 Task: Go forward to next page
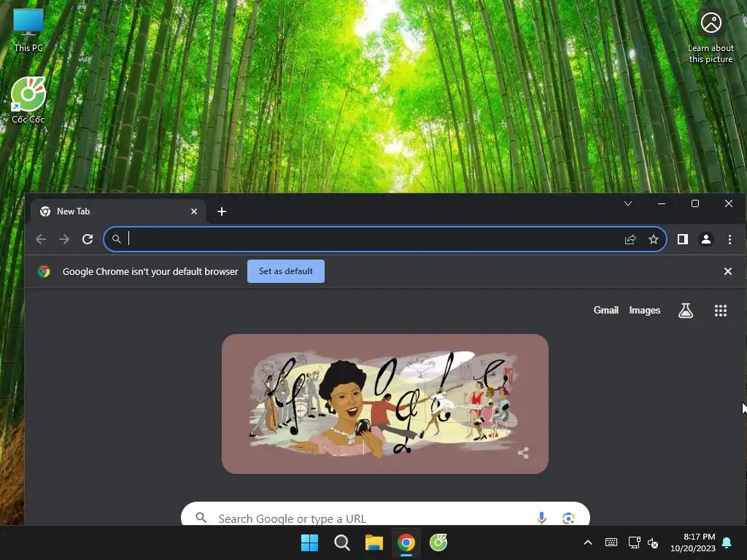[64, 239]
